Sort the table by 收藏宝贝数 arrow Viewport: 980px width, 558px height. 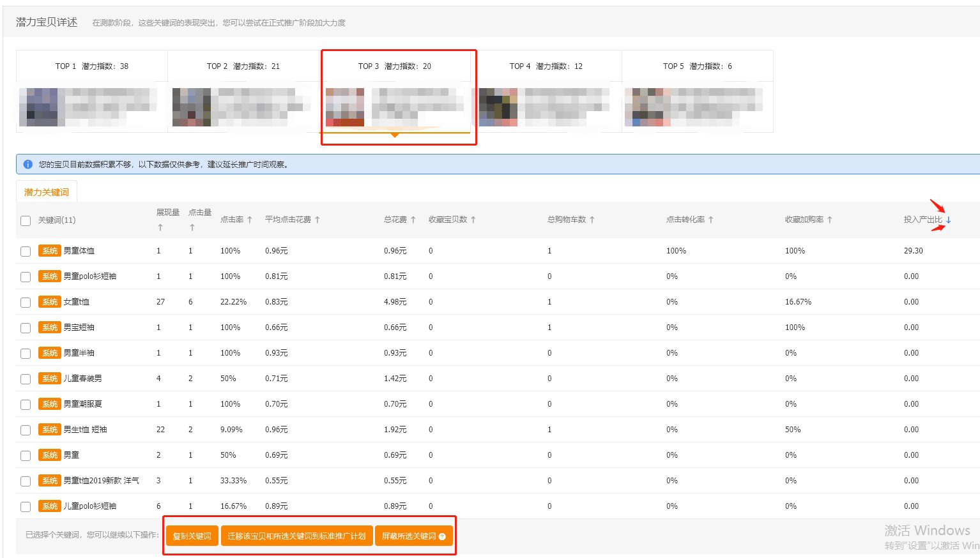[x=473, y=220]
